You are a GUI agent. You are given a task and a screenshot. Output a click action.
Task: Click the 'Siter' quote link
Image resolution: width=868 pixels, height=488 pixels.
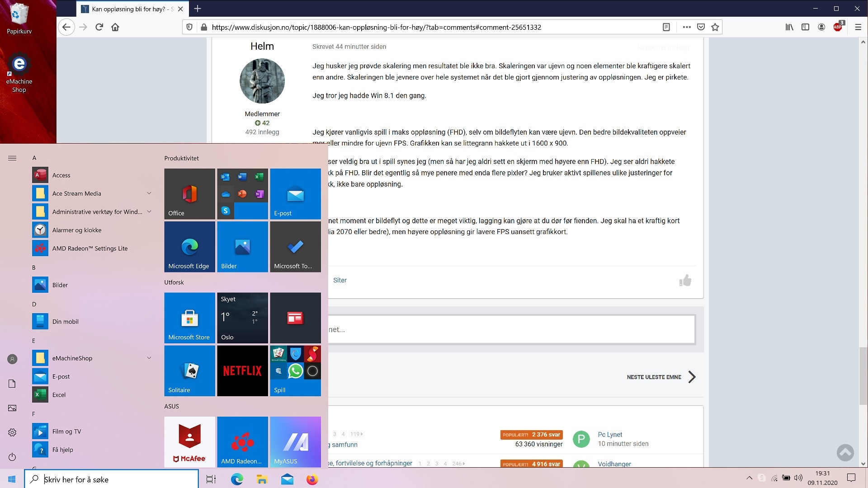coord(340,280)
